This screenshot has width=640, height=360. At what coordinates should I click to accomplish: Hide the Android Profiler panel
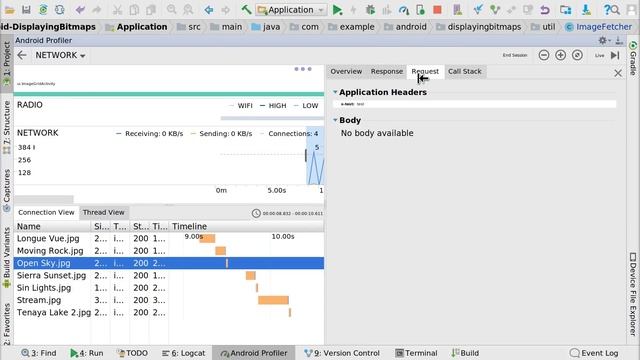tap(619, 40)
